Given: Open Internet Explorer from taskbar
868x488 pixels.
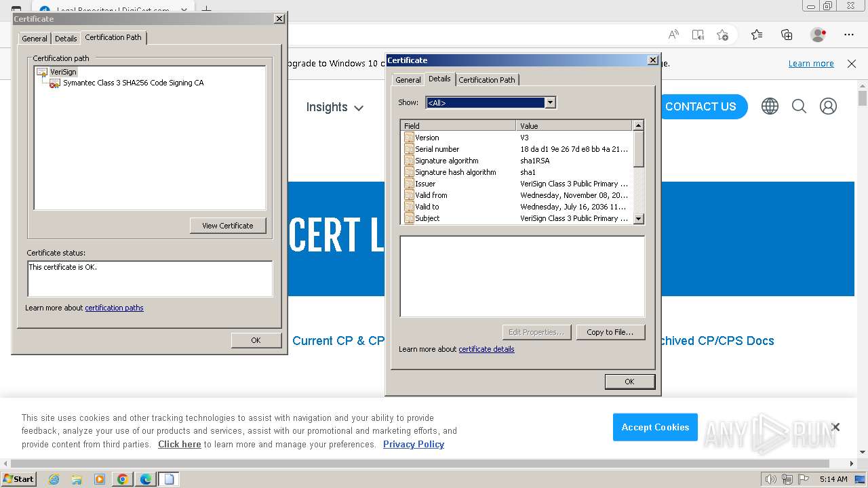Looking at the screenshot, I should click(54, 479).
